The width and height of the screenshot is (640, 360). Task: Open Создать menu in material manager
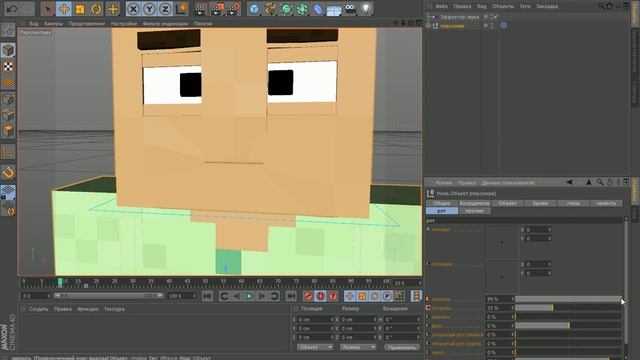tap(38, 309)
